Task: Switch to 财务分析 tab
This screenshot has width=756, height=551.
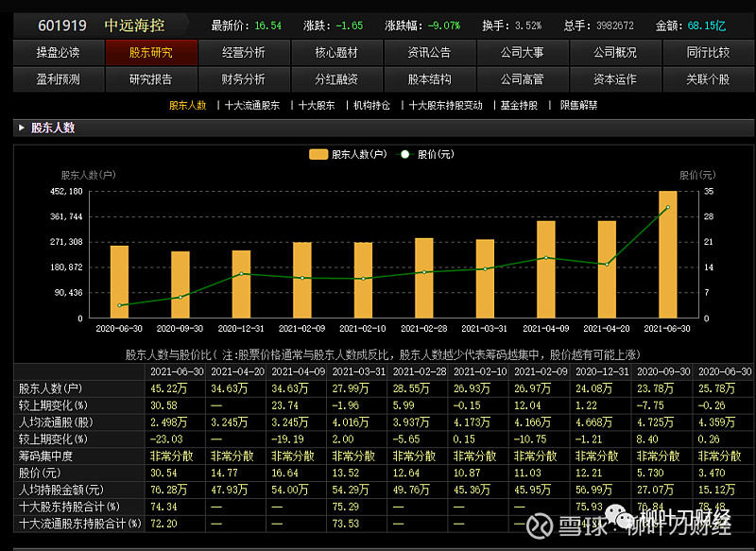Action: [x=244, y=79]
